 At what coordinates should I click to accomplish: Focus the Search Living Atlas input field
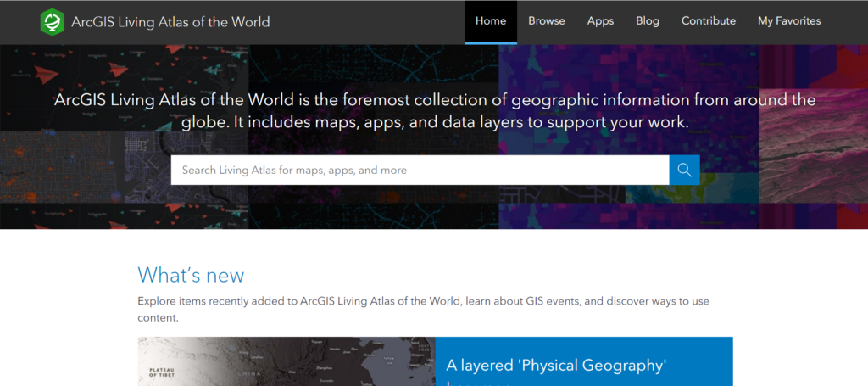point(420,170)
